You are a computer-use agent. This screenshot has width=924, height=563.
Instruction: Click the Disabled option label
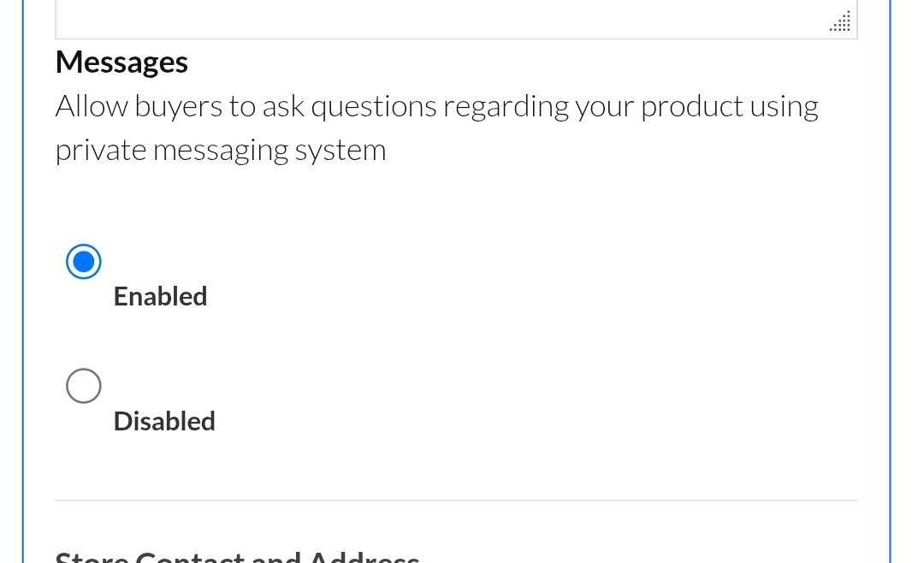164,421
